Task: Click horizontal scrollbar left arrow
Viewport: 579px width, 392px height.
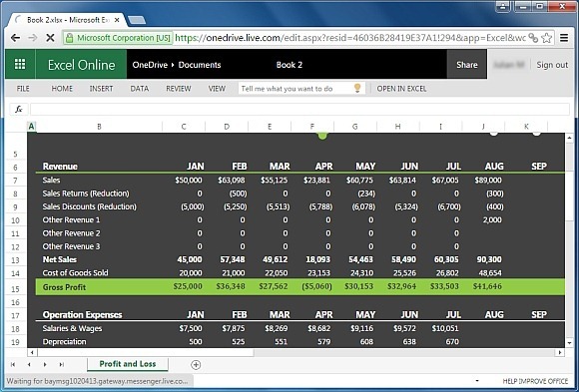Action: point(32,352)
